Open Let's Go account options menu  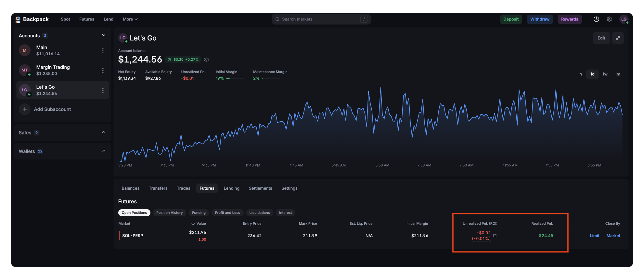click(x=103, y=90)
